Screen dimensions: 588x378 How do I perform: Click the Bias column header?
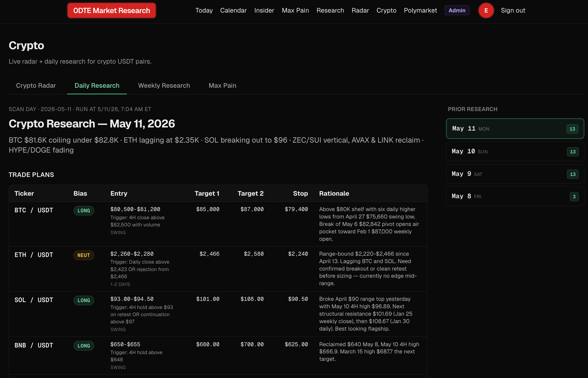pyautogui.click(x=80, y=194)
